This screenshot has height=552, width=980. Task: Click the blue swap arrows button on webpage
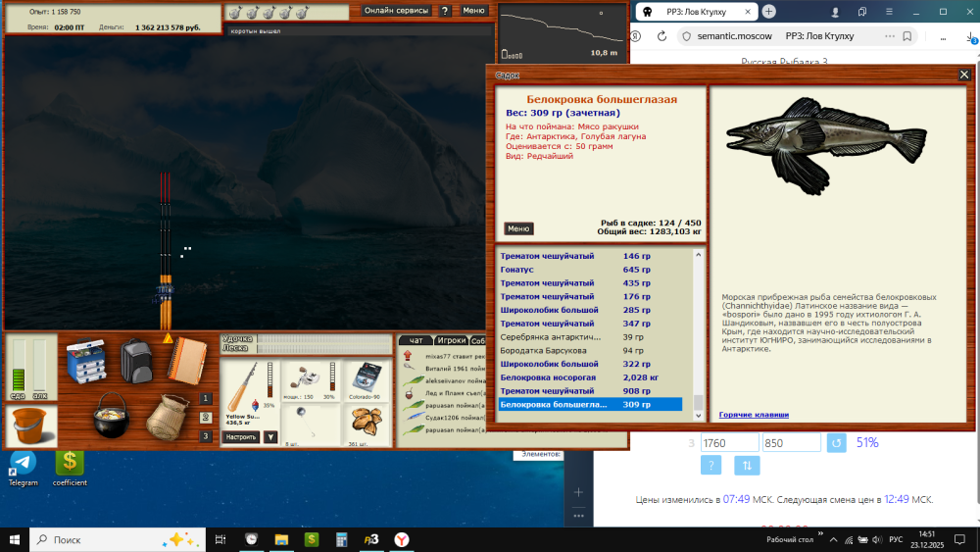tap(747, 465)
